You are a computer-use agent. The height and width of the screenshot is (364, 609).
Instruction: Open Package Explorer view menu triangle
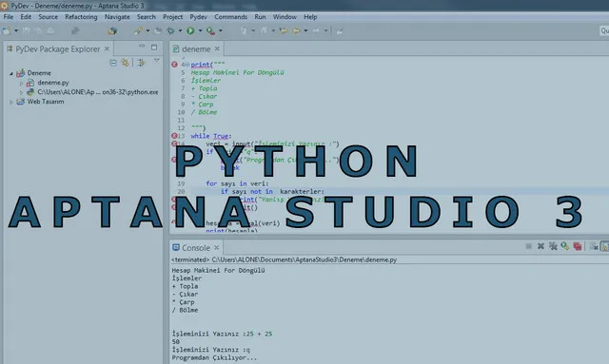[156, 61]
